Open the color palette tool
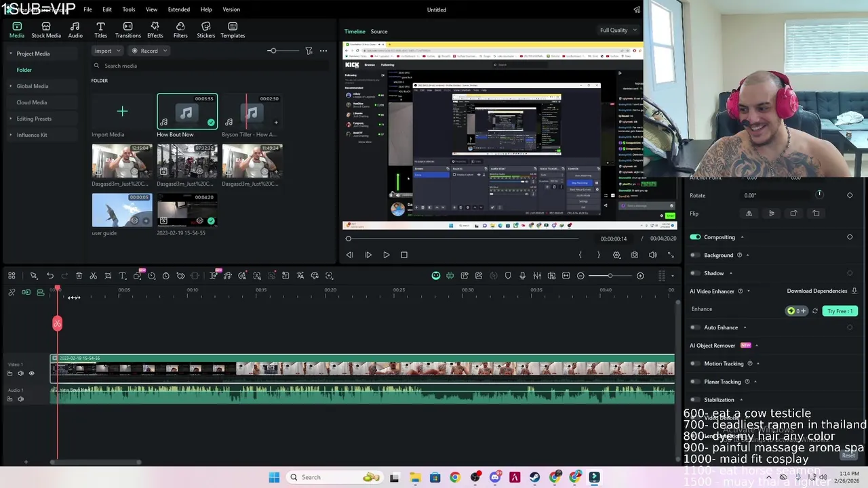868x488 pixels. [315, 276]
